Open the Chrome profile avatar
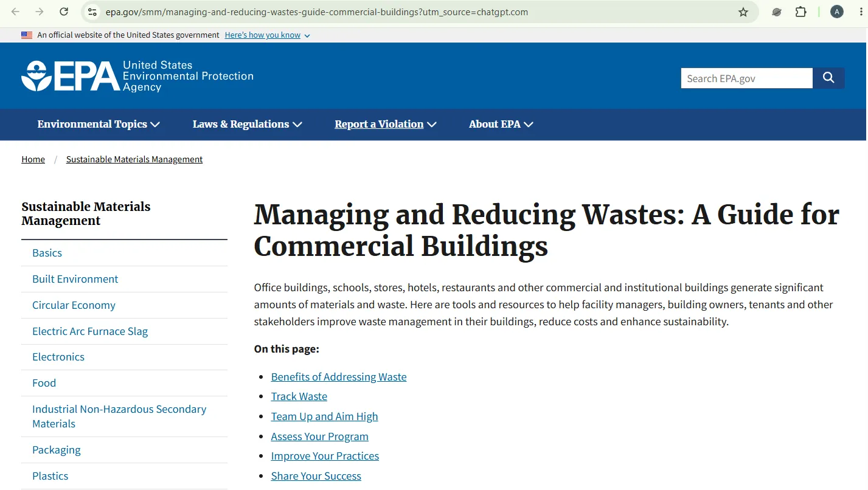This screenshot has width=868, height=490. pyautogui.click(x=837, y=12)
